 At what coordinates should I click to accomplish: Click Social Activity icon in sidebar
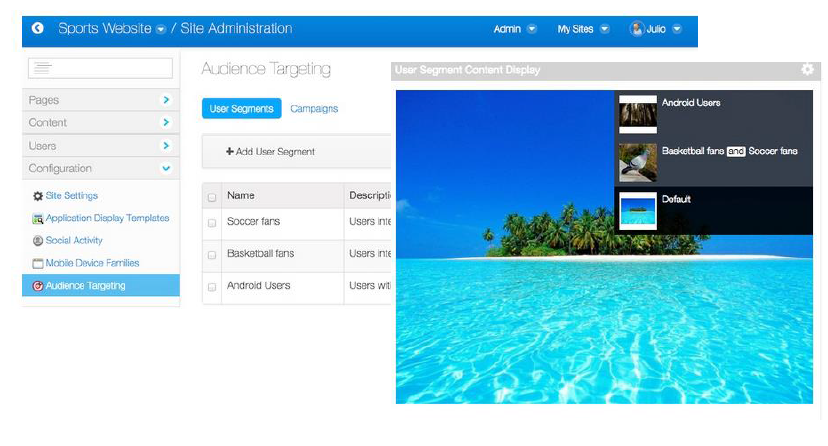pos(38,241)
